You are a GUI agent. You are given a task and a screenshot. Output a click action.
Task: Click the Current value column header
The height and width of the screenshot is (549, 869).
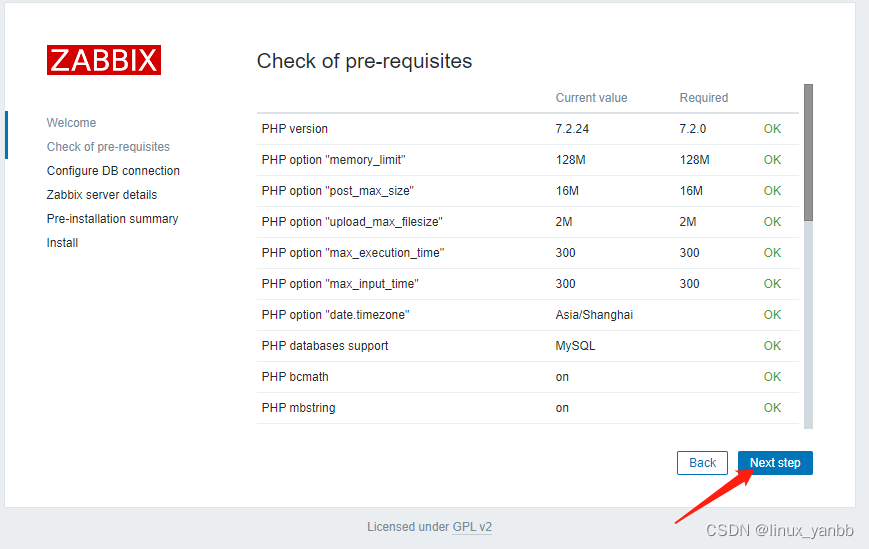click(591, 98)
